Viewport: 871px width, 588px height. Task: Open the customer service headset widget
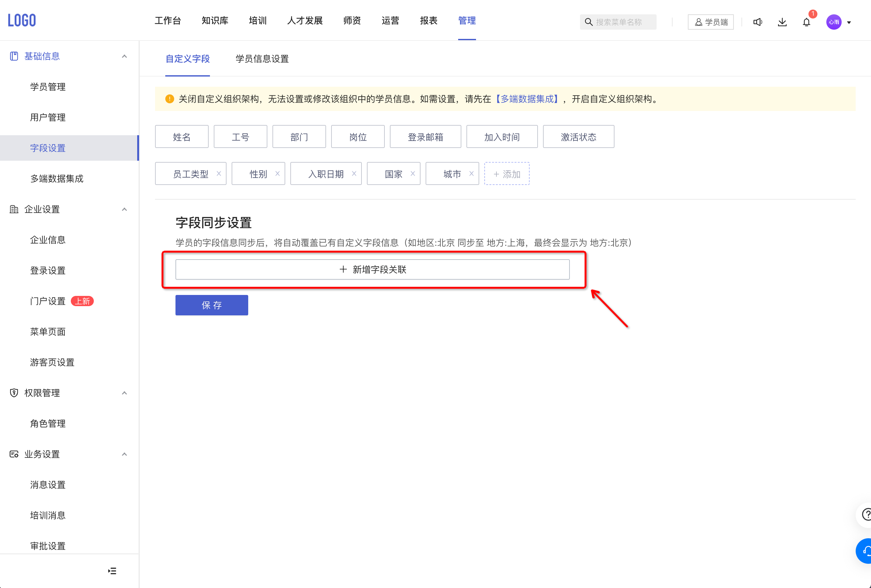coord(865,551)
